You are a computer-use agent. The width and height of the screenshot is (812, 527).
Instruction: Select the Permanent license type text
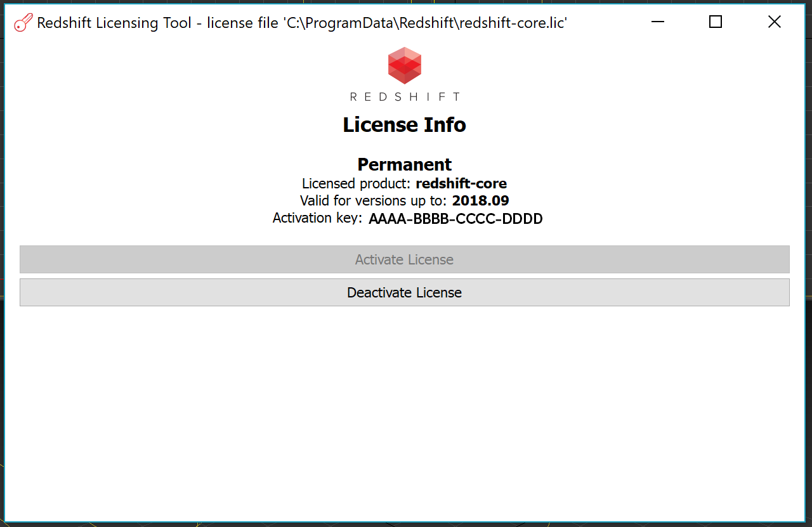[x=405, y=164]
